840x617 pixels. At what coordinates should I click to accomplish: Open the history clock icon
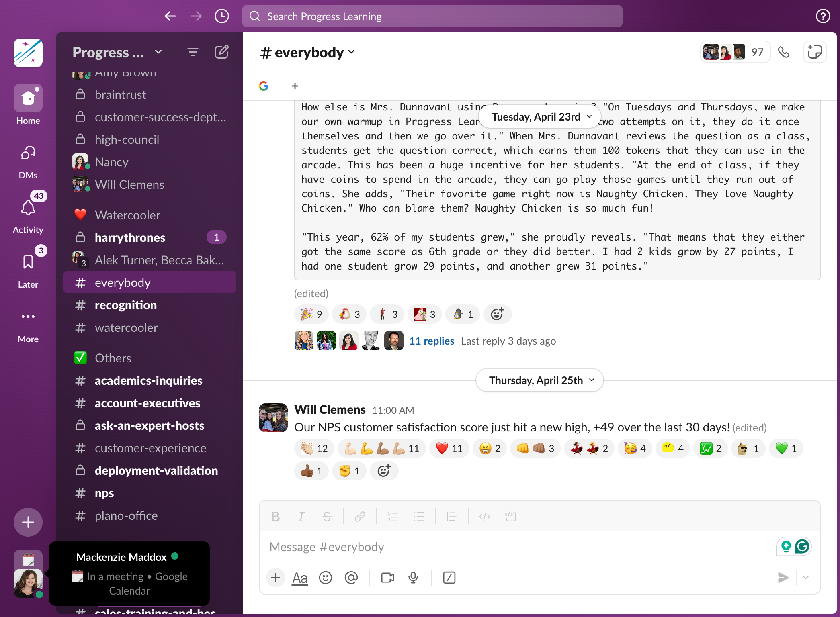222,16
